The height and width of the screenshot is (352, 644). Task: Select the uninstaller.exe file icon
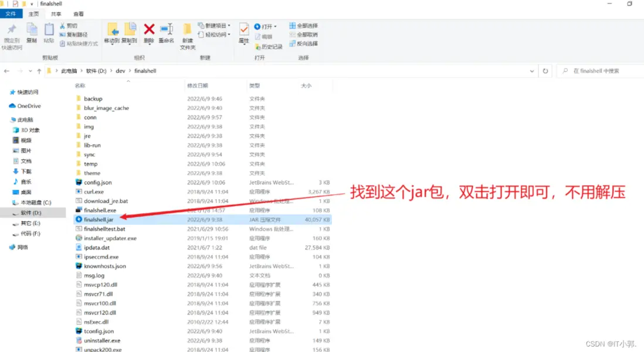click(x=79, y=340)
